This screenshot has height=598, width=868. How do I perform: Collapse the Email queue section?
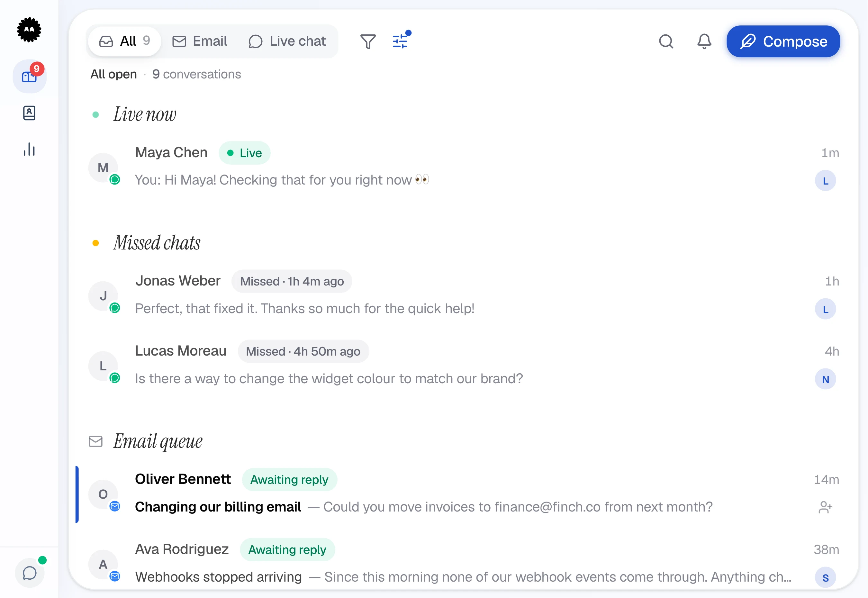coord(158,441)
